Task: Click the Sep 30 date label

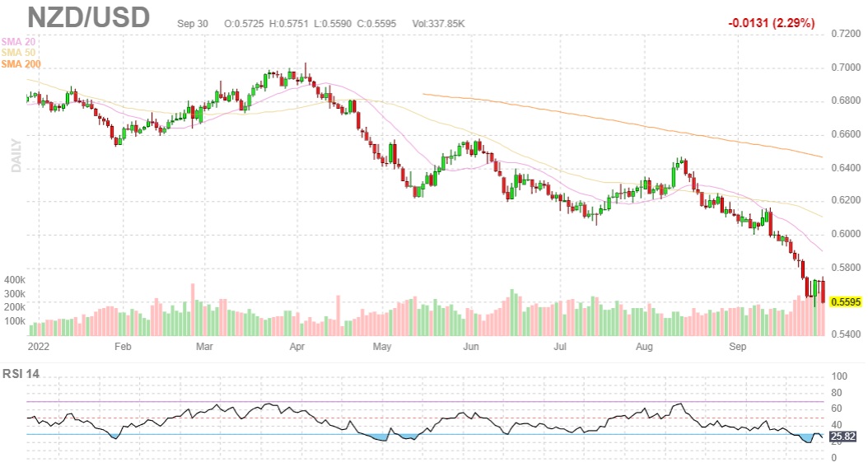Action: 193,24
